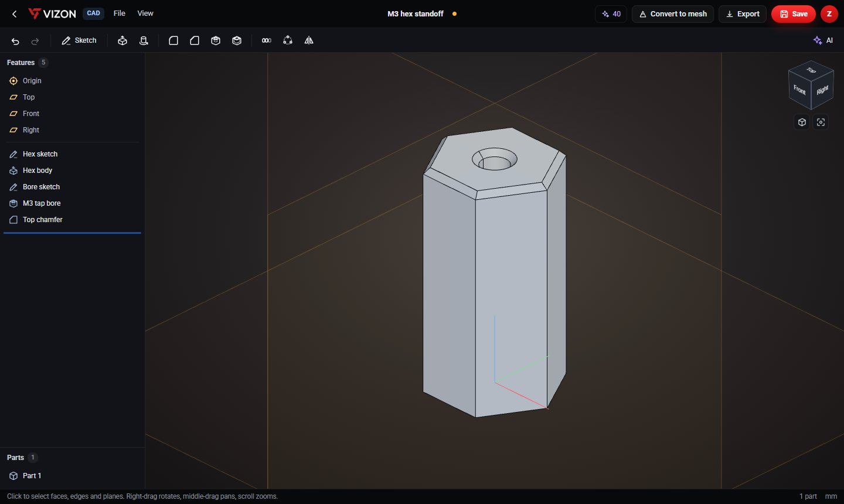Click the mm units in status bar
844x504 pixels.
pyautogui.click(x=831, y=496)
